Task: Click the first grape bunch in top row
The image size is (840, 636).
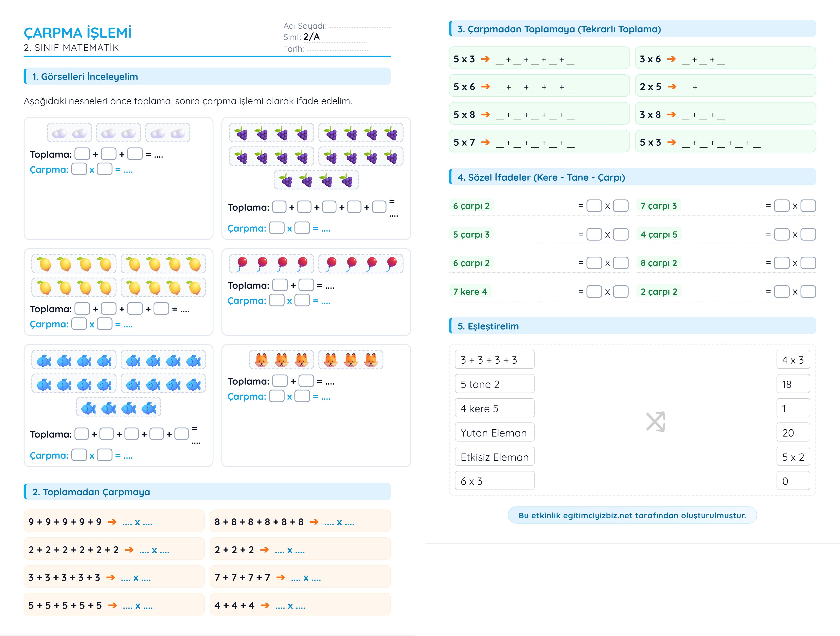Action: pyautogui.click(x=242, y=134)
